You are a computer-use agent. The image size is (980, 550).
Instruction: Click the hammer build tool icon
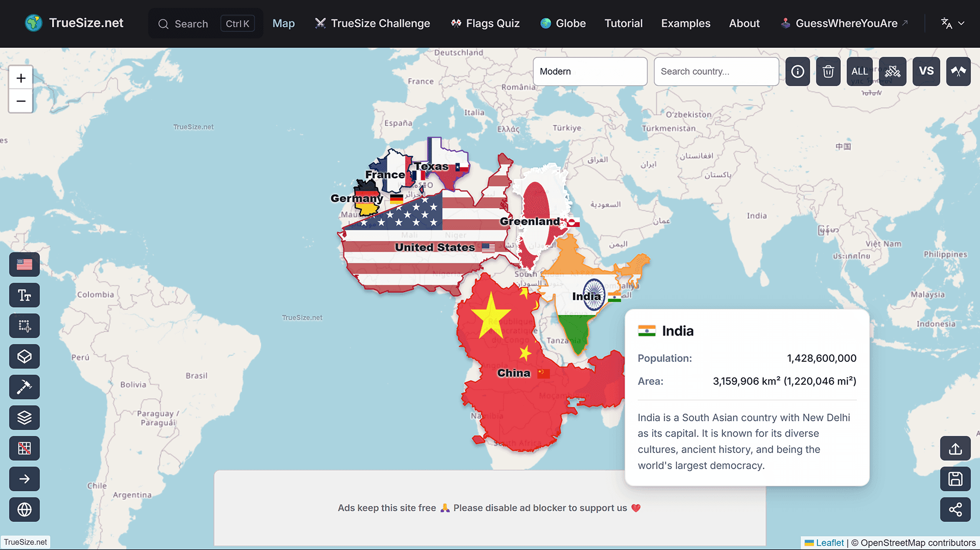(24, 387)
